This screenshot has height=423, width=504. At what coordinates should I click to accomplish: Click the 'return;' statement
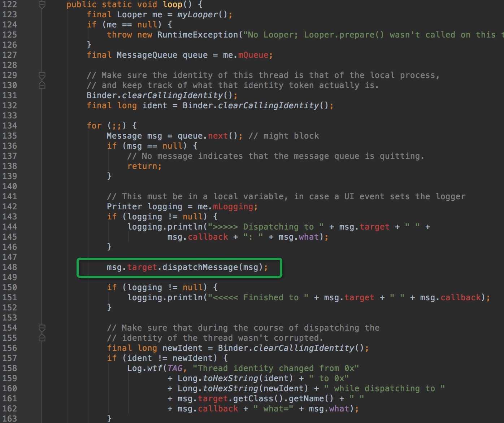click(144, 166)
